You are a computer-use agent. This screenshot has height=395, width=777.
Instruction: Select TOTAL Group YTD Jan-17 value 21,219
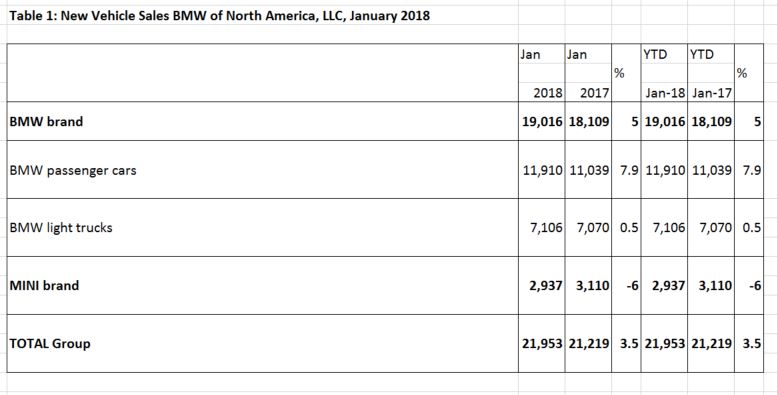(711, 343)
